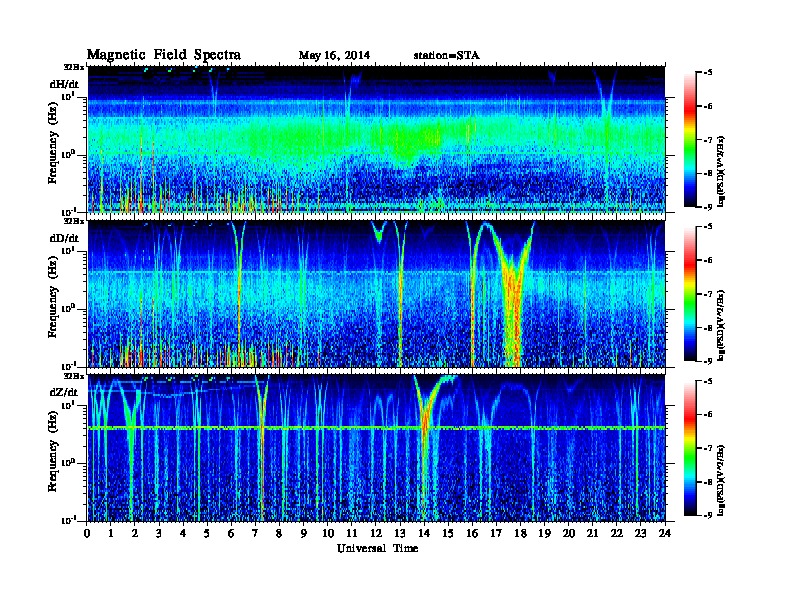Click the "32Hz" tick label of the dZ/dt panel

[x=74, y=376]
